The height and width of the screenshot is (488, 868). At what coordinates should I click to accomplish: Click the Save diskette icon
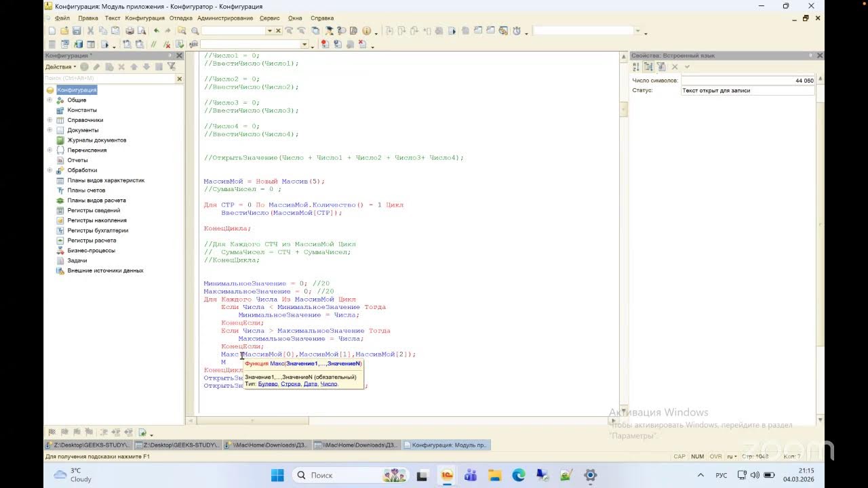coord(76,30)
